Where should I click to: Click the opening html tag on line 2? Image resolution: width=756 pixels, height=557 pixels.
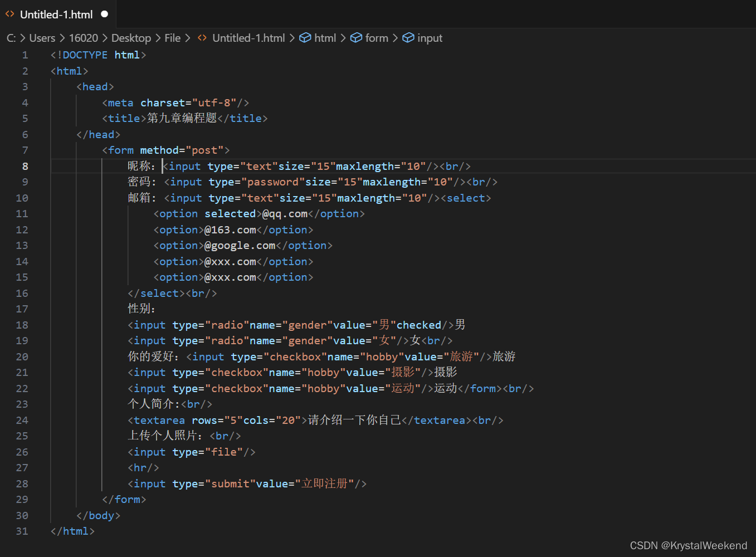pyautogui.click(x=70, y=71)
